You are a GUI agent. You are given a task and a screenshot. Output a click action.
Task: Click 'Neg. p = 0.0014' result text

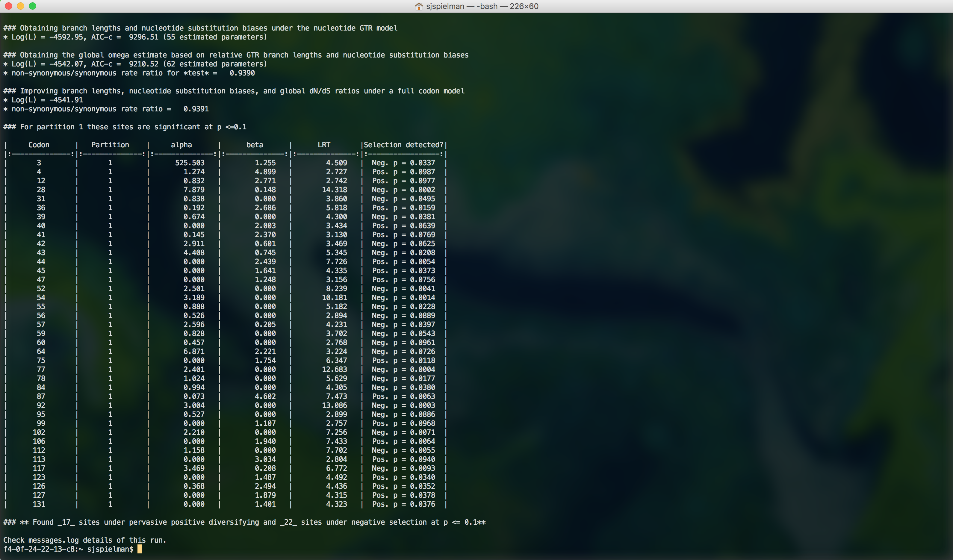(403, 298)
